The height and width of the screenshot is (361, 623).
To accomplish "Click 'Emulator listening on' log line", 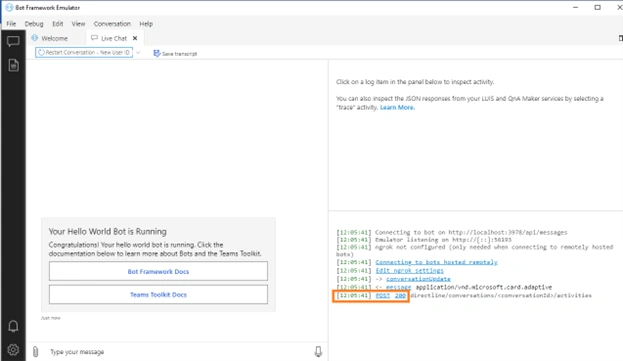I will [x=424, y=239].
